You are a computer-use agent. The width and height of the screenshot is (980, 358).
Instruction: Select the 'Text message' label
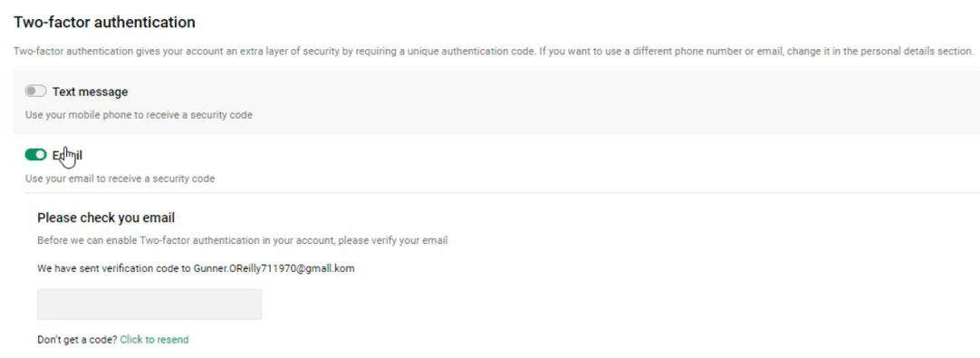(90, 92)
